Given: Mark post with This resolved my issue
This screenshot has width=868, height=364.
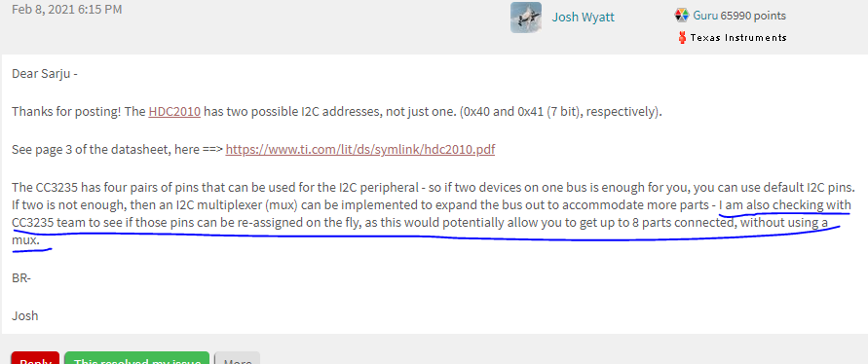Looking at the screenshot, I should click(x=136, y=359).
